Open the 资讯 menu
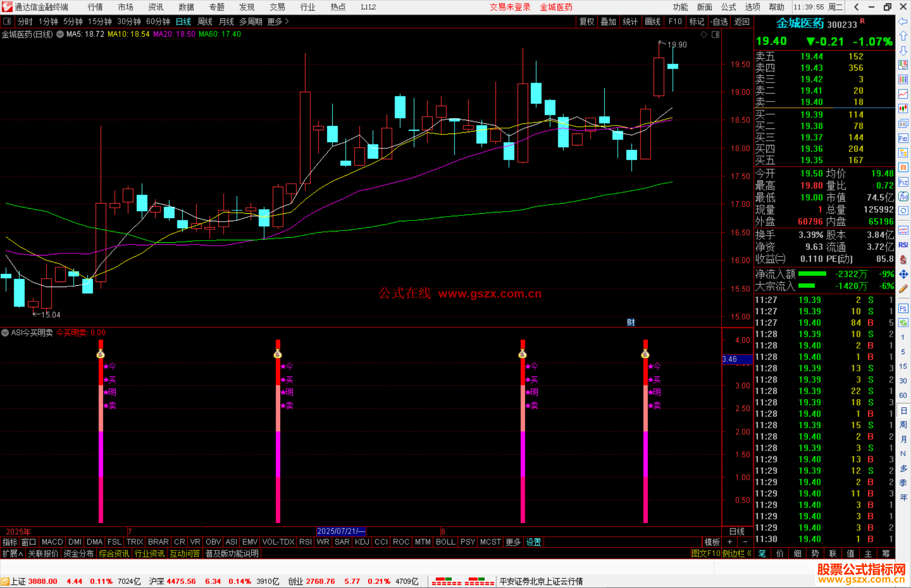Viewport: 911px width, 588px height. [156, 7]
